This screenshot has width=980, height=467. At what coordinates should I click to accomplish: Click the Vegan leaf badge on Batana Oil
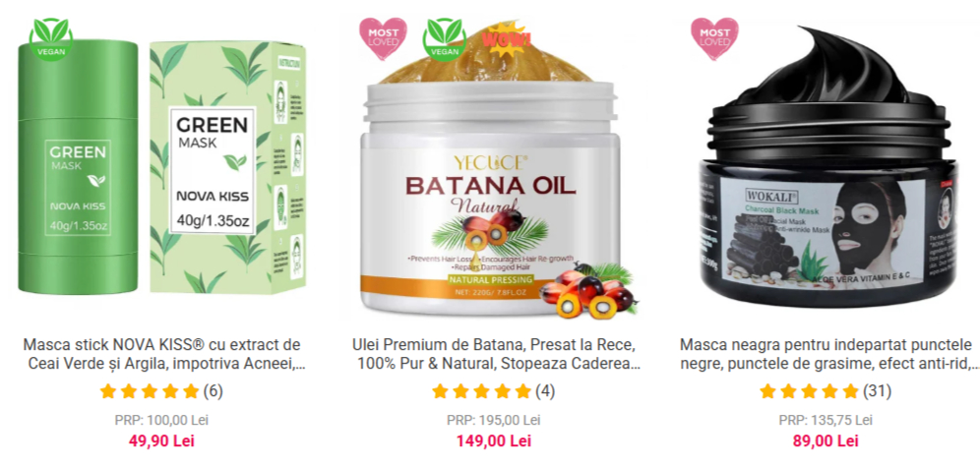tap(444, 38)
